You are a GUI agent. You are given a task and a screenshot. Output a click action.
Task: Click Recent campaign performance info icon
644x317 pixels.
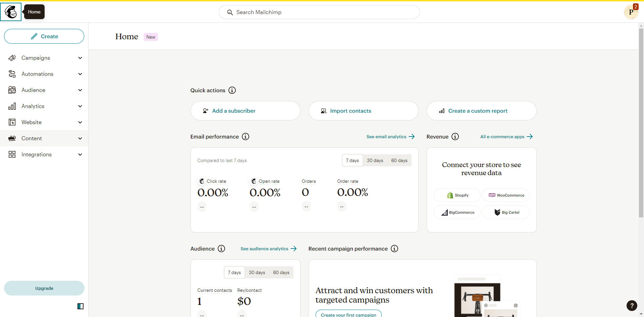coord(394,249)
